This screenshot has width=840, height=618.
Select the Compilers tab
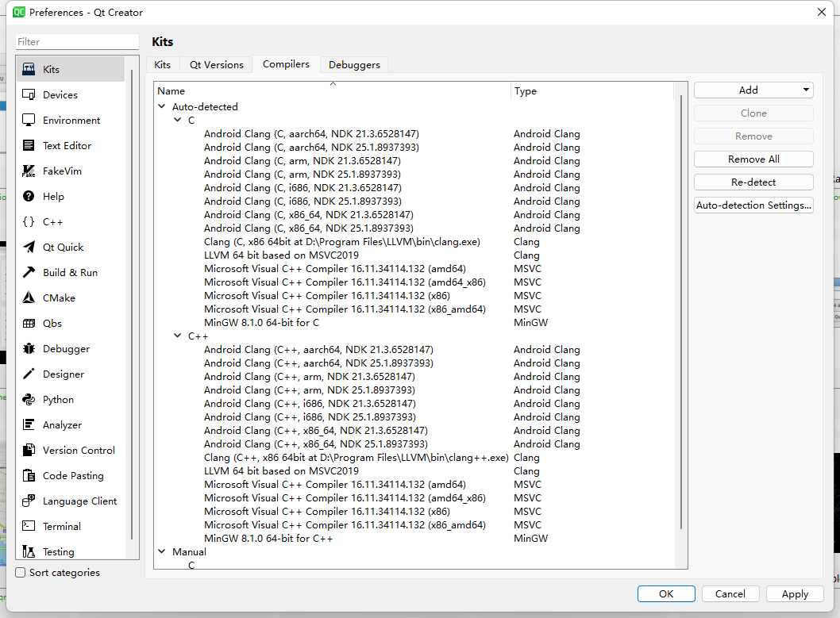point(286,63)
